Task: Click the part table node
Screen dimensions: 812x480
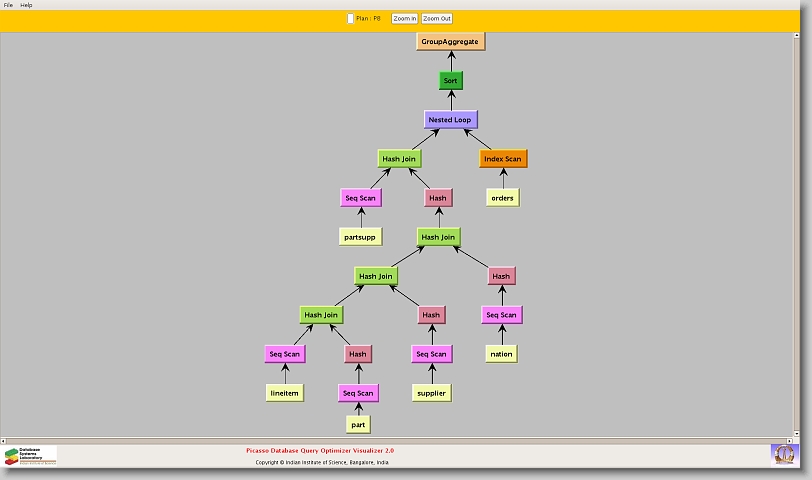Action: [358, 425]
